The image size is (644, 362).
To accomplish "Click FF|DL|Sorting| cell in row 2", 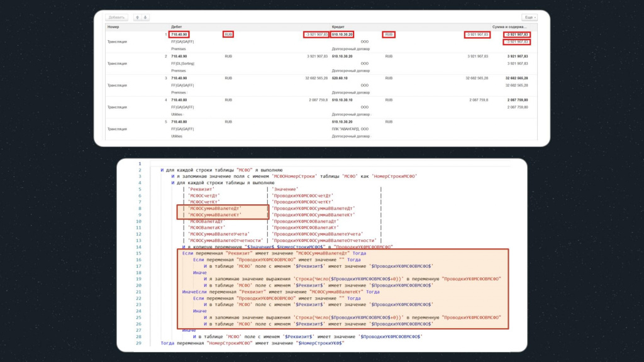I will [x=183, y=63].
